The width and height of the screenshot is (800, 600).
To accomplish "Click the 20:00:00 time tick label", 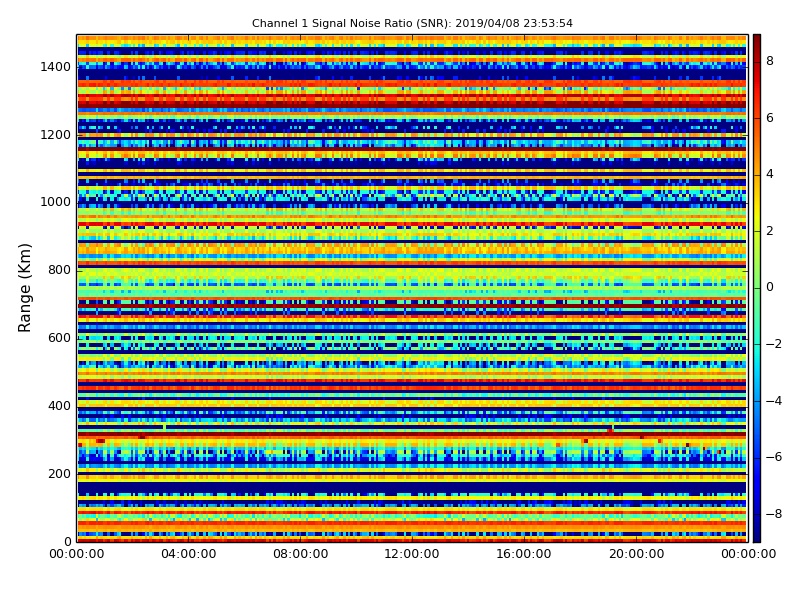I will (636, 554).
